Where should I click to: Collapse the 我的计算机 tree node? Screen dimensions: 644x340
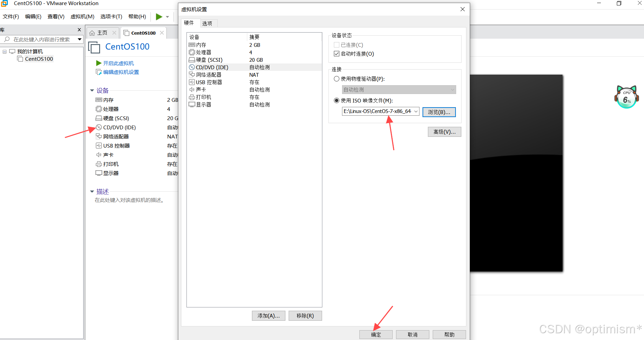(5, 52)
